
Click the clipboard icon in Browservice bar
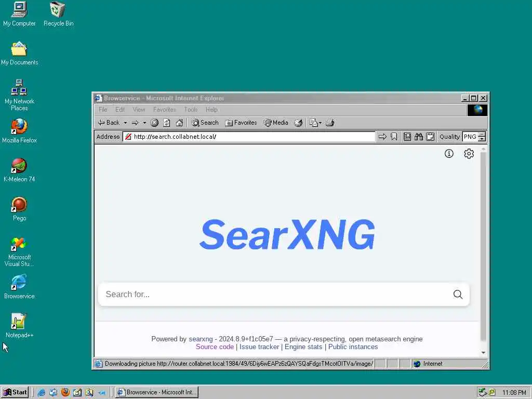(x=430, y=137)
